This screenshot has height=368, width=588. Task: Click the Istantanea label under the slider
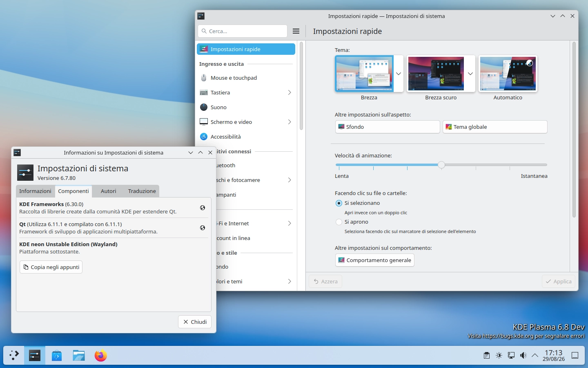click(534, 176)
